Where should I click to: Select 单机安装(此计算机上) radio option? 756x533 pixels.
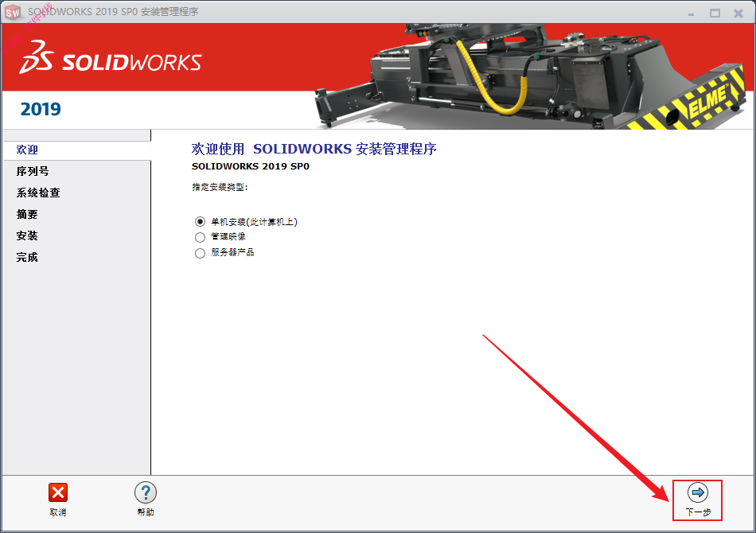[x=200, y=222]
